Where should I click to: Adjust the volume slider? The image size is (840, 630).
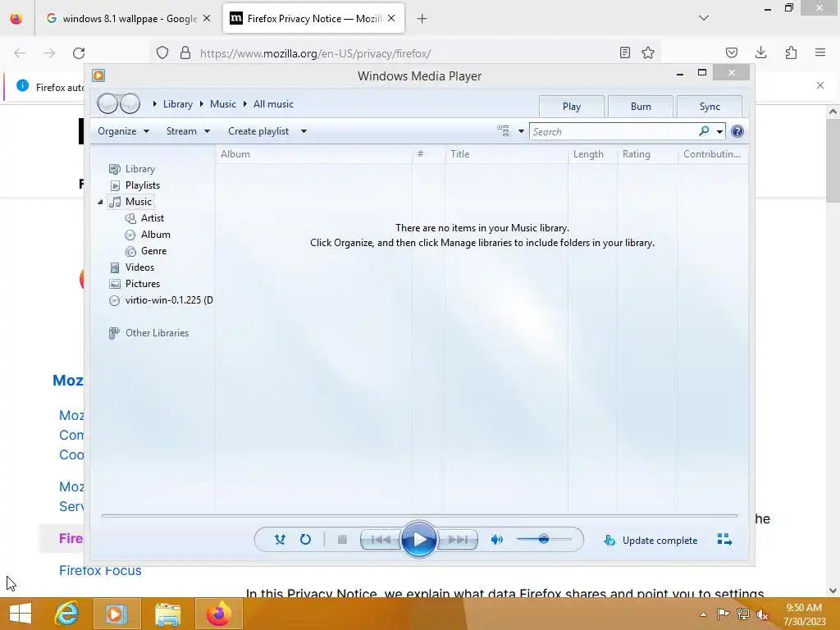coord(544,539)
